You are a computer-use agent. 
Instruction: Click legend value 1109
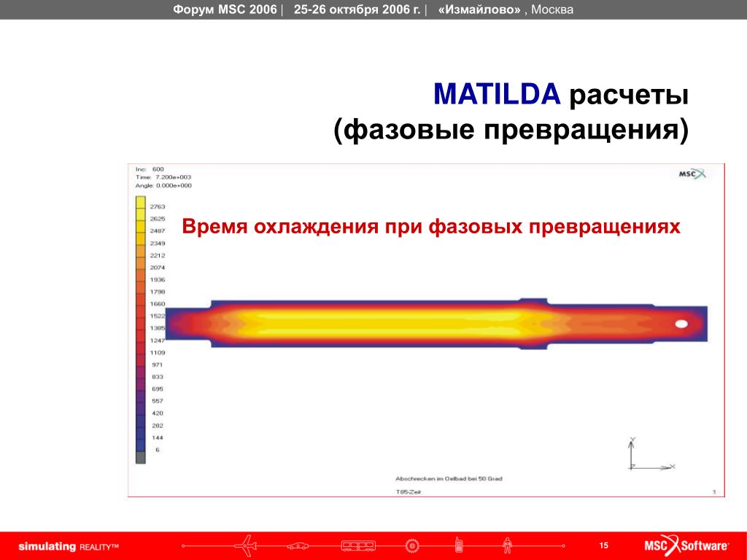(158, 353)
